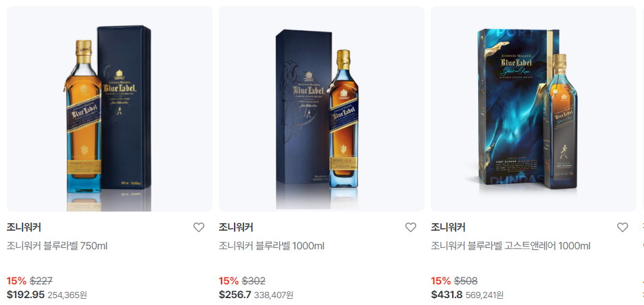Open 조니워커 블루라벨 고스트앤레어 1000ml title
The width and height of the screenshot is (644, 305).
coord(511,247)
